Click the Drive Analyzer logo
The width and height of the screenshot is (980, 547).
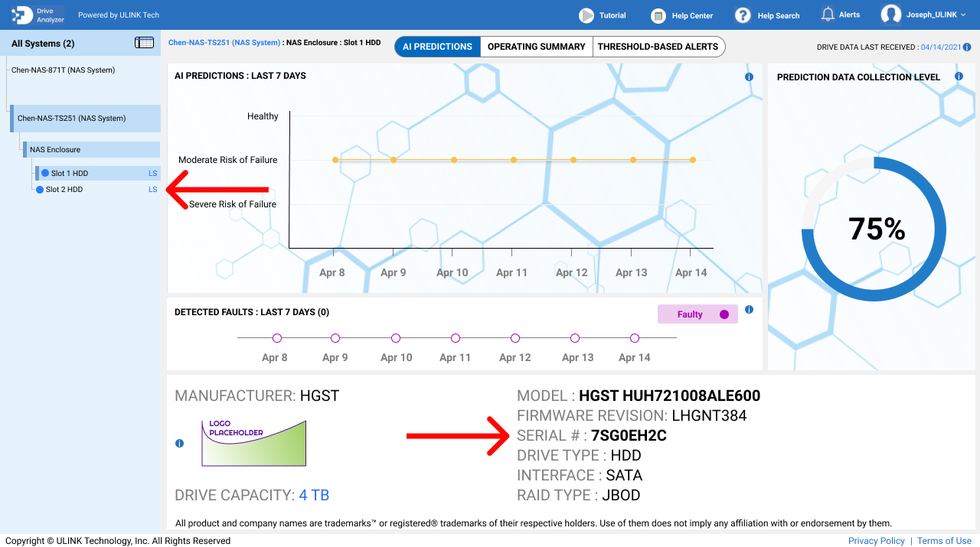(38, 15)
